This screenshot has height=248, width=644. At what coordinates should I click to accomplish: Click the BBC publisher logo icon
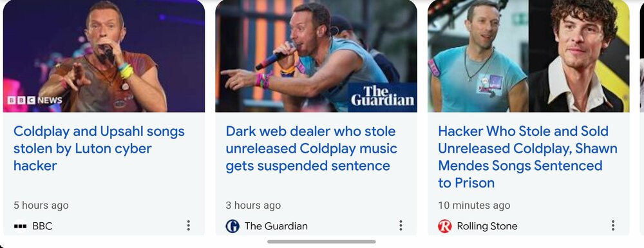pos(20,226)
